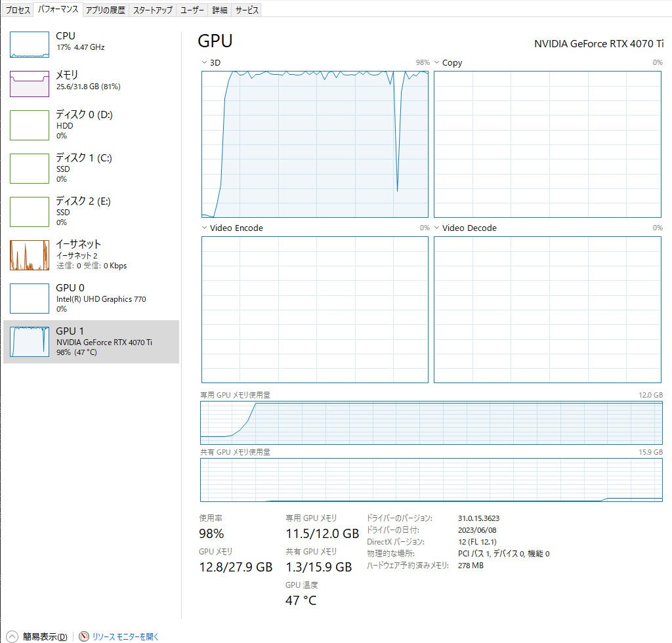Open the Copy engine graph dropdown

click(x=436, y=63)
